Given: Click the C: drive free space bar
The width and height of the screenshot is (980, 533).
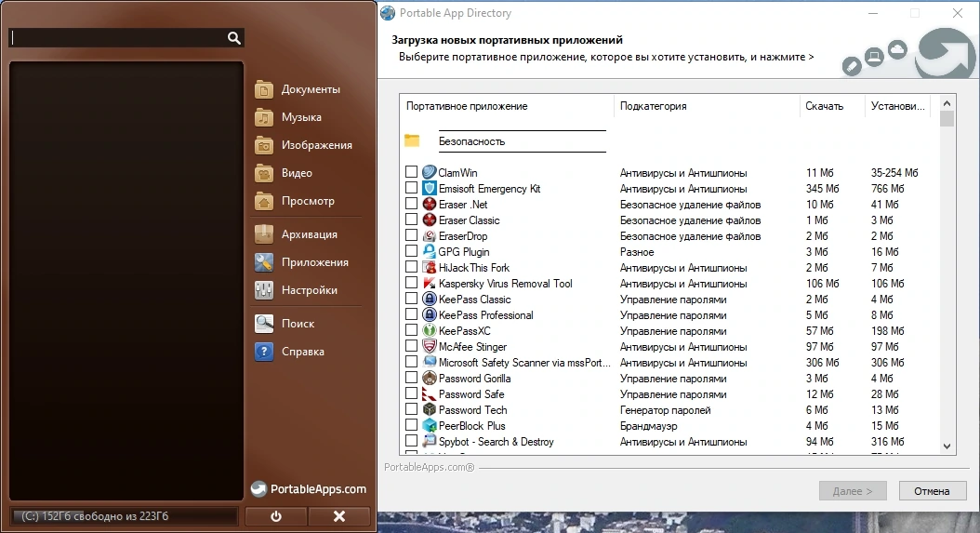Looking at the screenshot, I should coord(125,516).
